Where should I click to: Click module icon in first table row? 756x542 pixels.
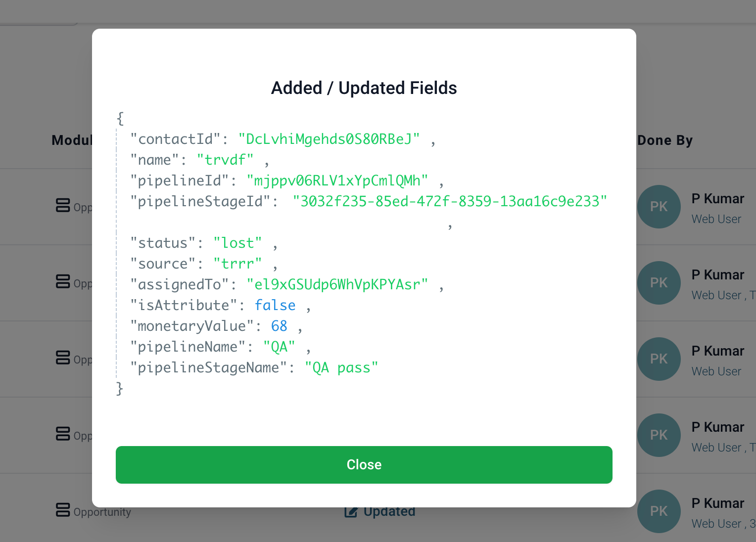(63, 205)
